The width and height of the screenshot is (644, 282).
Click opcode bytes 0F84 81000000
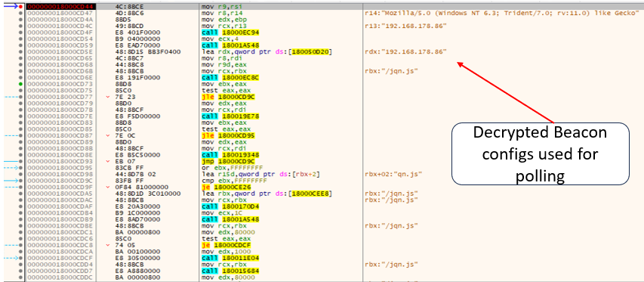pyautogui.click(x=141, y=187)
